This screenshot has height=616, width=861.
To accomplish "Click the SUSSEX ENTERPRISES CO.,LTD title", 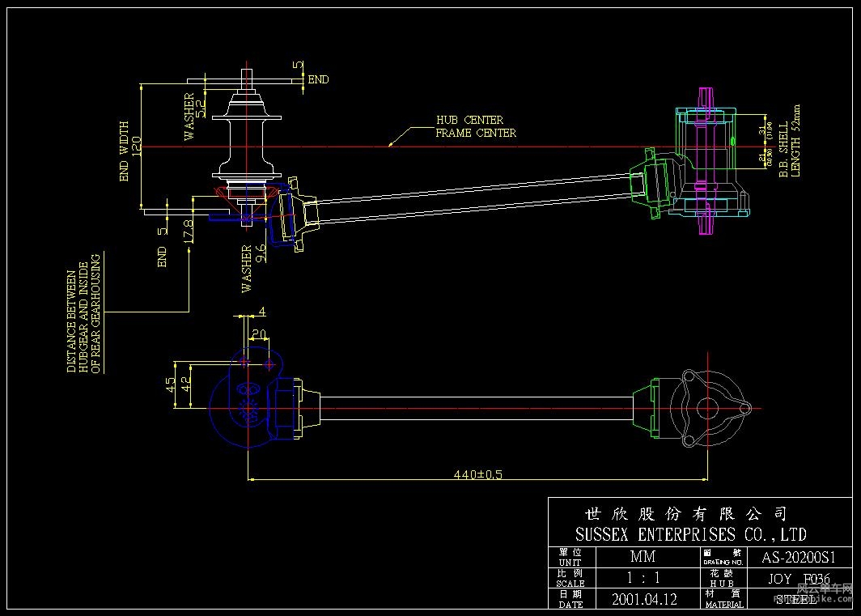I will click(x=690, y=534).
